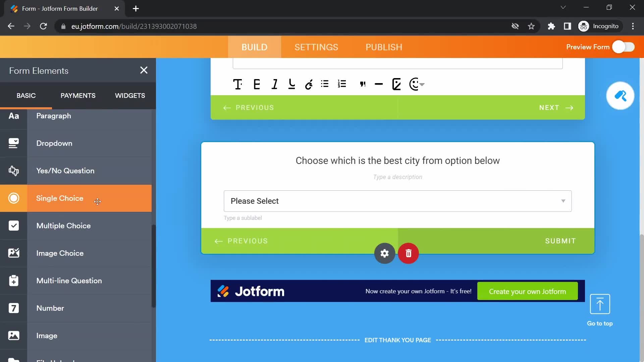Switch to the Payments tab
Screen dimensions: 644x362
(78, 96)
